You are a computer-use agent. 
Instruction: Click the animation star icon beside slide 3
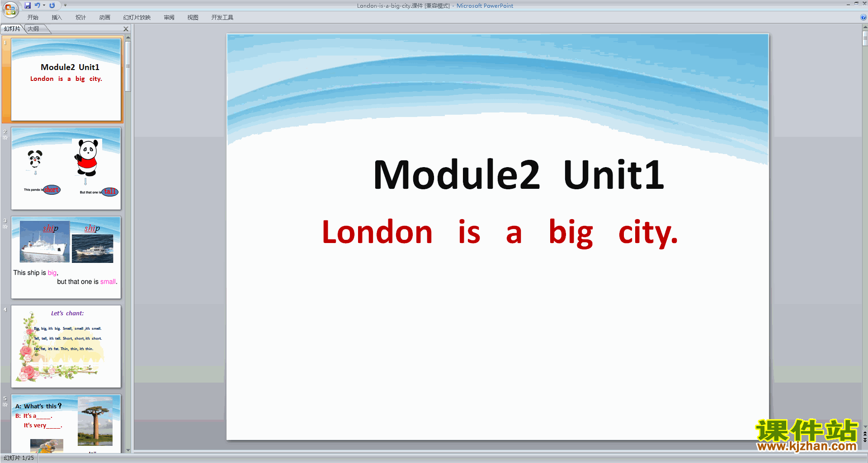point(5,226)
